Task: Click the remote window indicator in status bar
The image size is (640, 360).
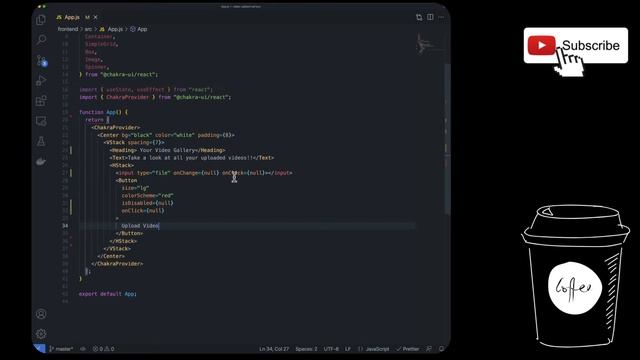Action: [x=40, y=349]
